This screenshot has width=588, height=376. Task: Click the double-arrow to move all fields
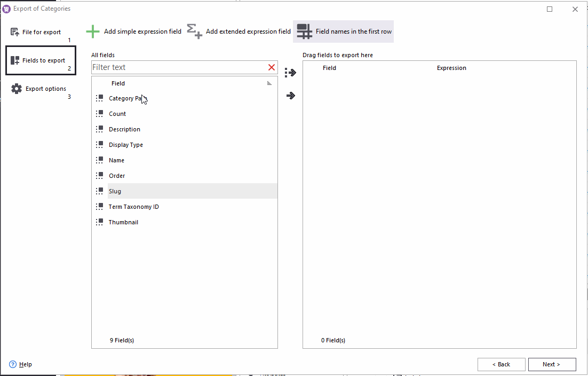(290, 73)
